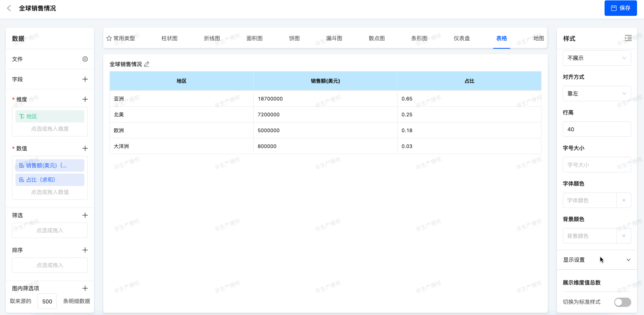Open the 不展示 dropdown

[x=596, y=58]
